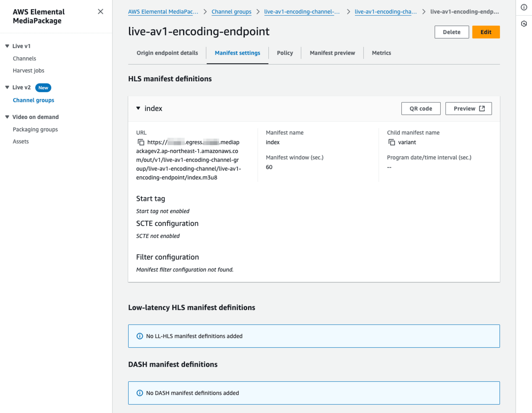
Task: Collapse the Video on demand section
Action: click(x=7, y=117)
